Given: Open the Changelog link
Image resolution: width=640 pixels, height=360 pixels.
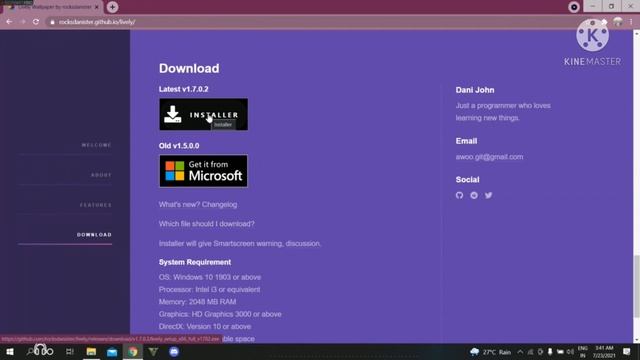Looking at the screenshot, I should pyautogui.click(x=219, y=204).
